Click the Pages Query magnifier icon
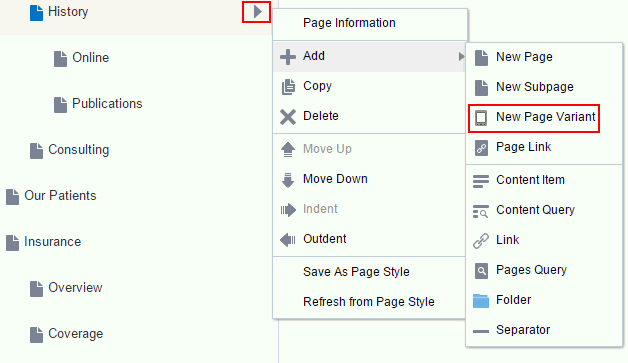Image resolution: width=628 pixels, height=363 pixels. (481, 271)
